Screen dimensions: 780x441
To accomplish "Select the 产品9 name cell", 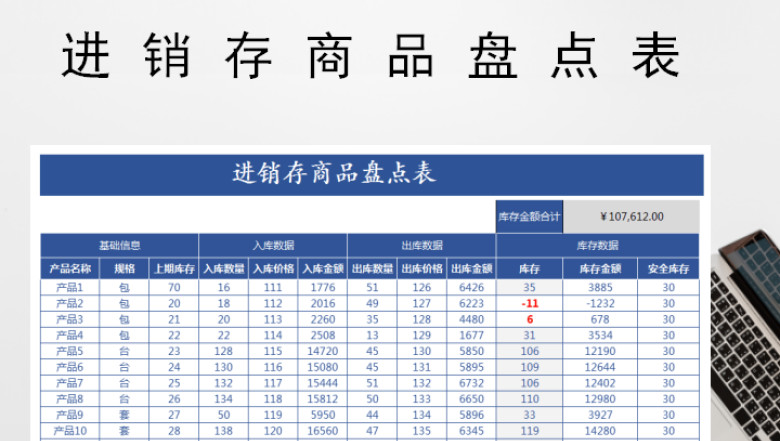I will click(x=70, y=415).
